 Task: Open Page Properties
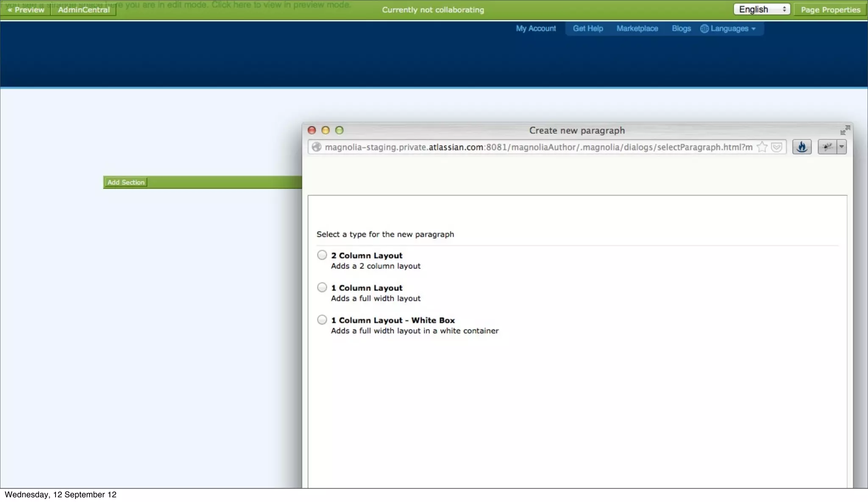(830, 10)
